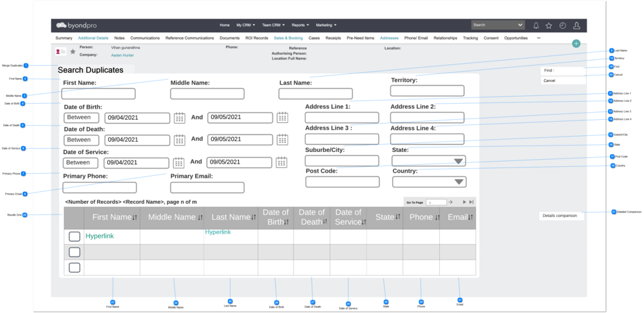The width and height of the screenshot is (644, 313).
Task: Sort grid by First Name column
Action: [135, 218]
